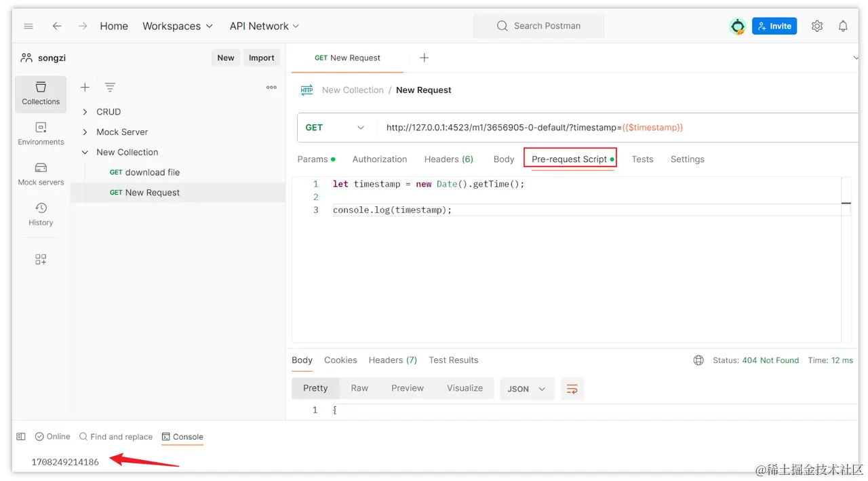
Task: Expand the API Network dropdown
Action: point(264,26)
